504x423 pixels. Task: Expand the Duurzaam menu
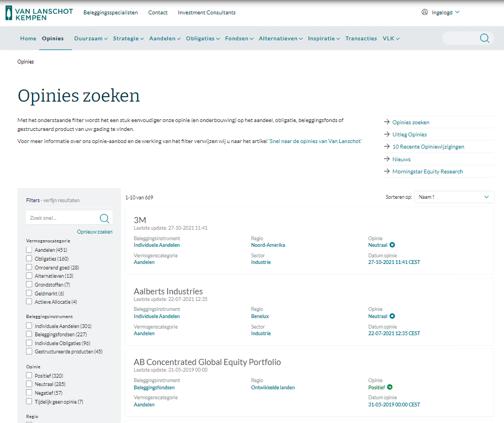[x=91, y=39]
